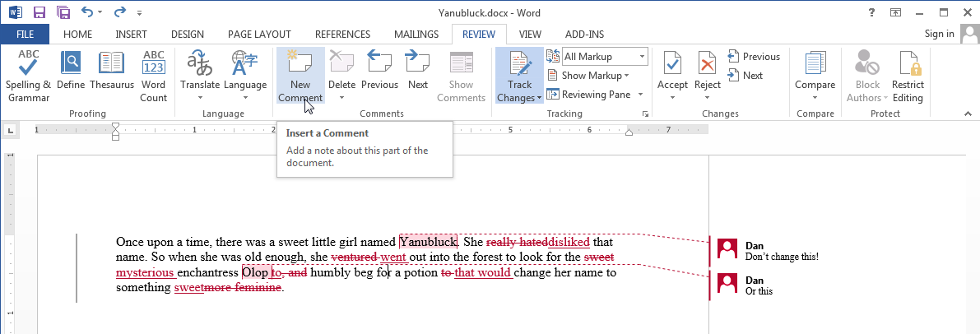Open the FILE menu

25,34
